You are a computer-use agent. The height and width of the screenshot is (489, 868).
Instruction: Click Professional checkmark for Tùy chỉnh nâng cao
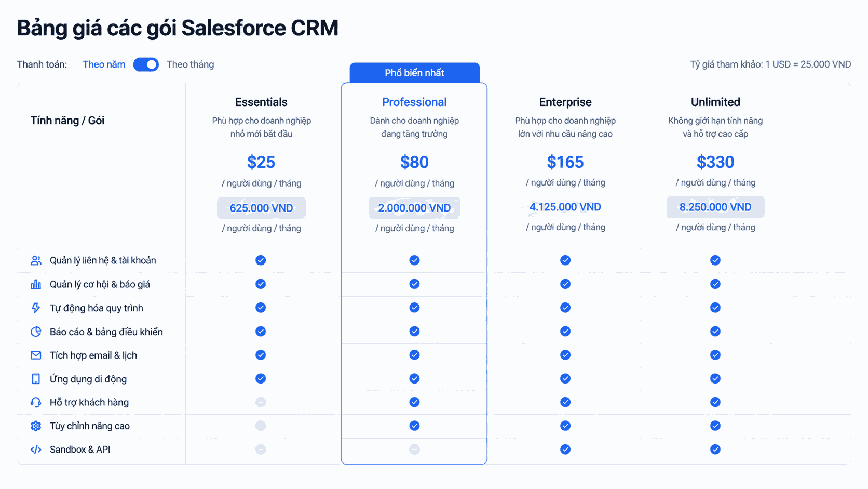pyautogui.click(x=414, y=426)
